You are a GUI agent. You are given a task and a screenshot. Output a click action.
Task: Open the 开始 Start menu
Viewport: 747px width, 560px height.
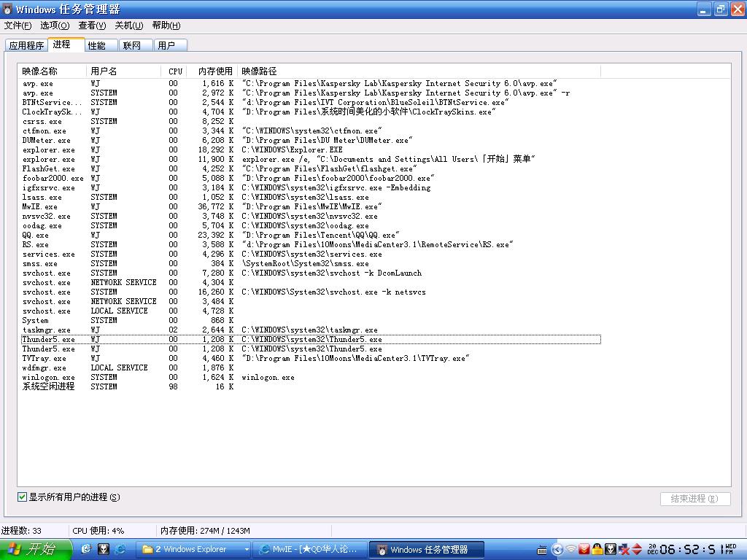[36, 550]
